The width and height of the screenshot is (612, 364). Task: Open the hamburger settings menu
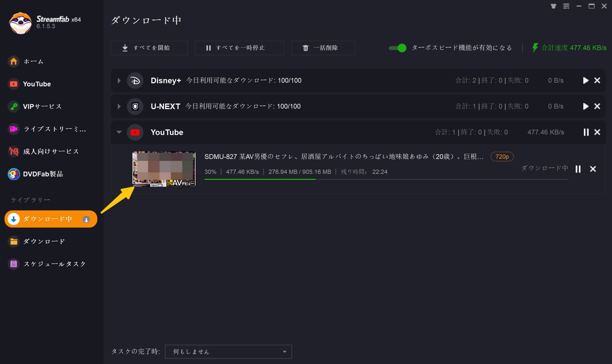coord(566,6)
